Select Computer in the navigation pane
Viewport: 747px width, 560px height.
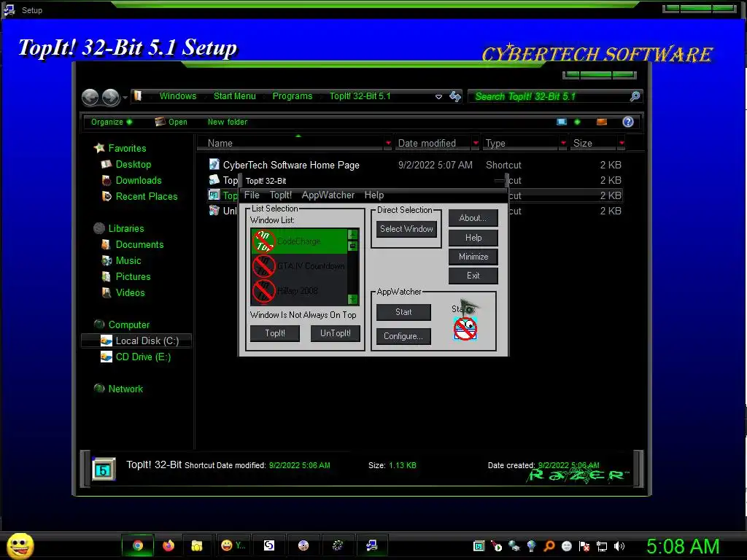[128, 324]
